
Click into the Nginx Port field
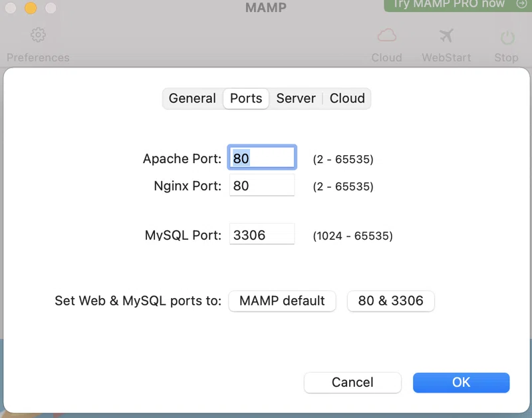(262, 185)
